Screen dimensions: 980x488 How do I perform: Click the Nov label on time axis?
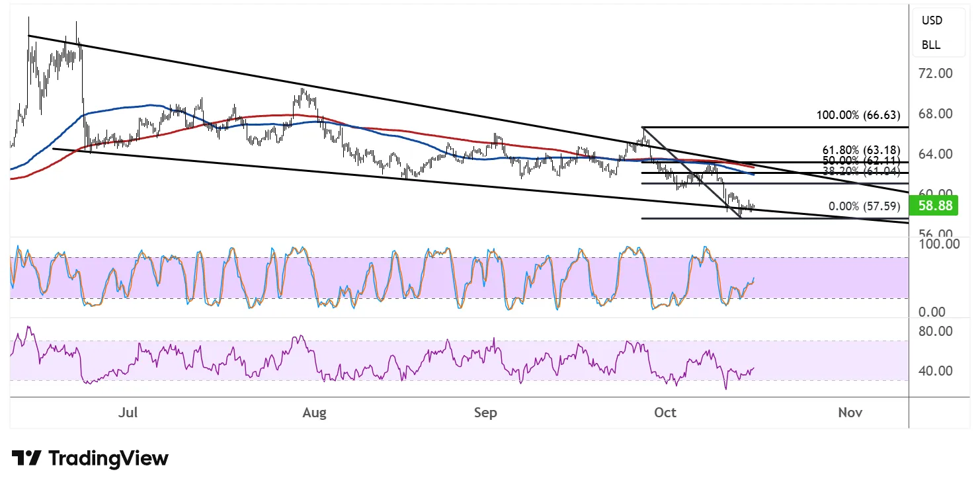(850, 413)
